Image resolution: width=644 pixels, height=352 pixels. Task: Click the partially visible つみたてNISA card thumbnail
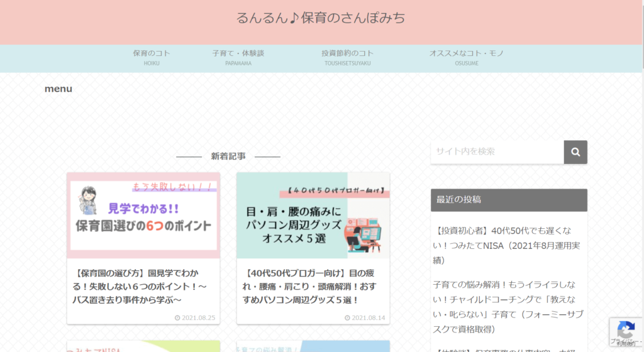(143, 346)
